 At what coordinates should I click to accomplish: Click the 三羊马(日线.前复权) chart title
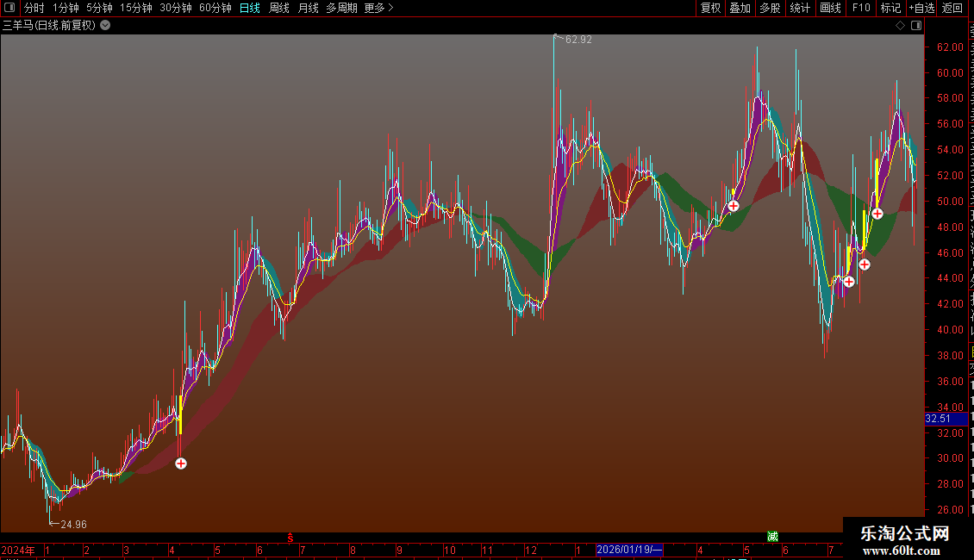[49, 26]
